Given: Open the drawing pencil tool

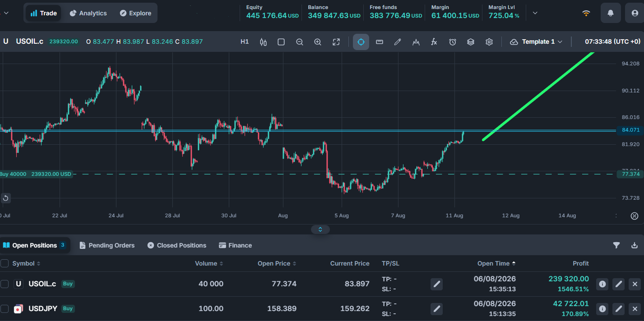Looking at the screenshot, I should [x=398, y=42].
